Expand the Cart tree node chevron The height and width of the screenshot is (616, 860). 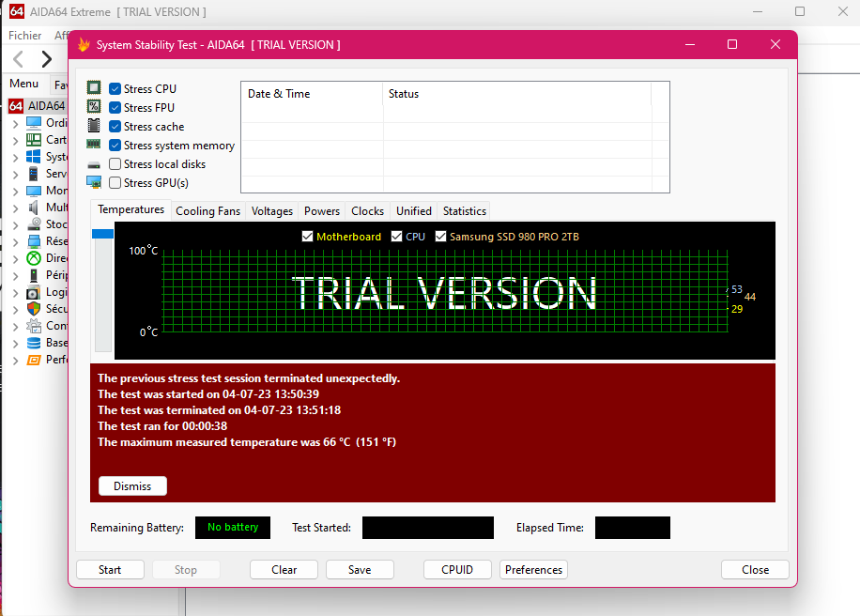[x=15, y=141]
